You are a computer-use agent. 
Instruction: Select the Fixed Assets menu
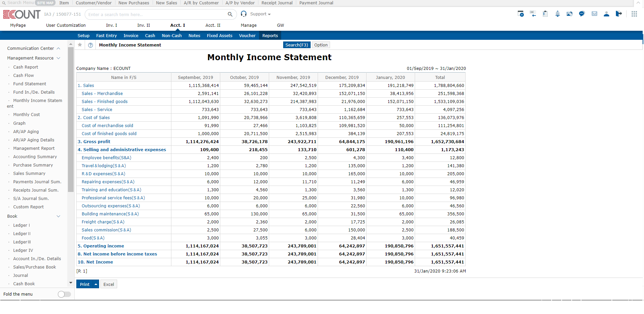(219, 35)
